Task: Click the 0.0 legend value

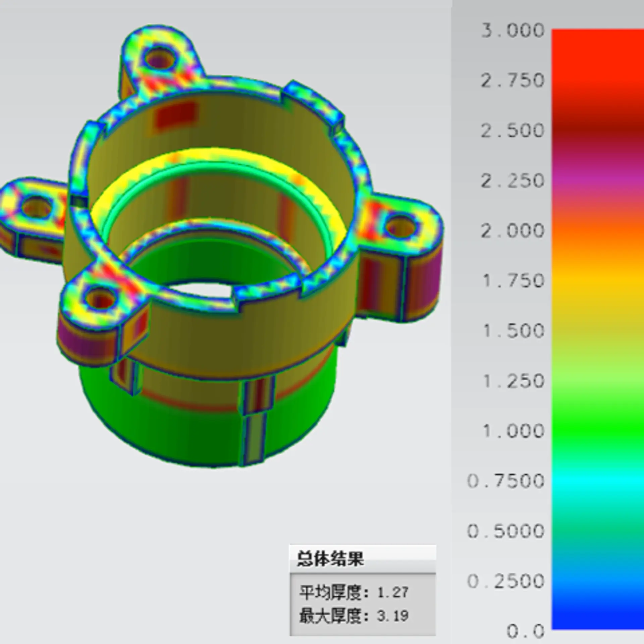Action: click(526, 631)
